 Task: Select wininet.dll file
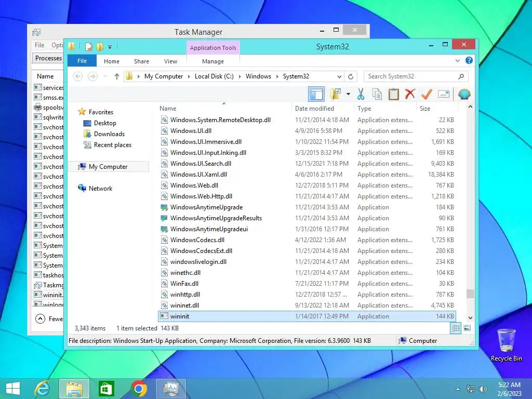[307, 305]
